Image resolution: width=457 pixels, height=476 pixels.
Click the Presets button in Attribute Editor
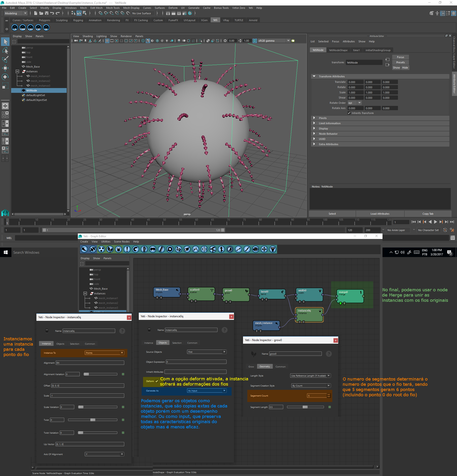click(400, 62)
